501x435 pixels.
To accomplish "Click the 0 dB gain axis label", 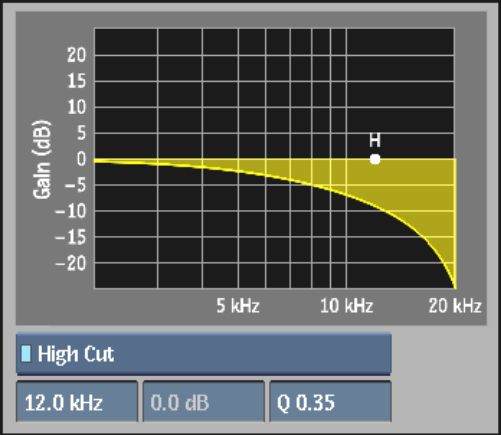I will tap(81, 159).
